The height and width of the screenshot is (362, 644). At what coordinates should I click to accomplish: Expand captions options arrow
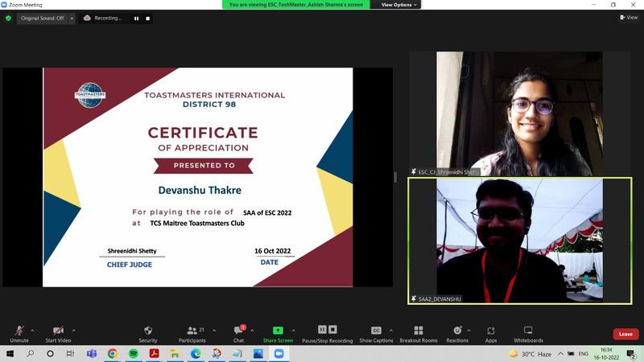(x=390, y=331)
